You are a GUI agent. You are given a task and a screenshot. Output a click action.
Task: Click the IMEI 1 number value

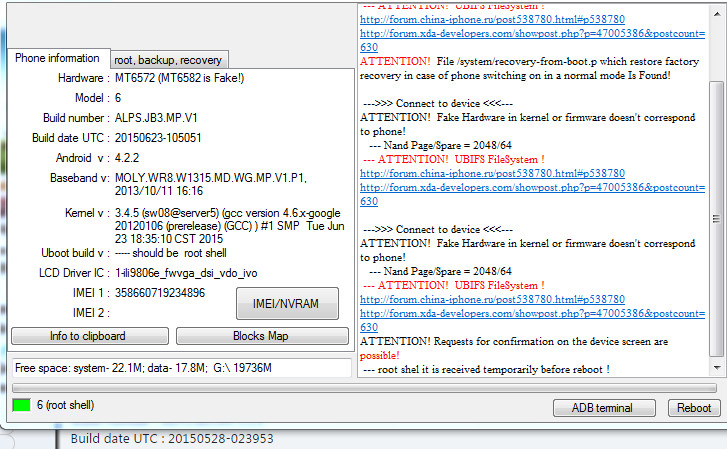[160, 293]
